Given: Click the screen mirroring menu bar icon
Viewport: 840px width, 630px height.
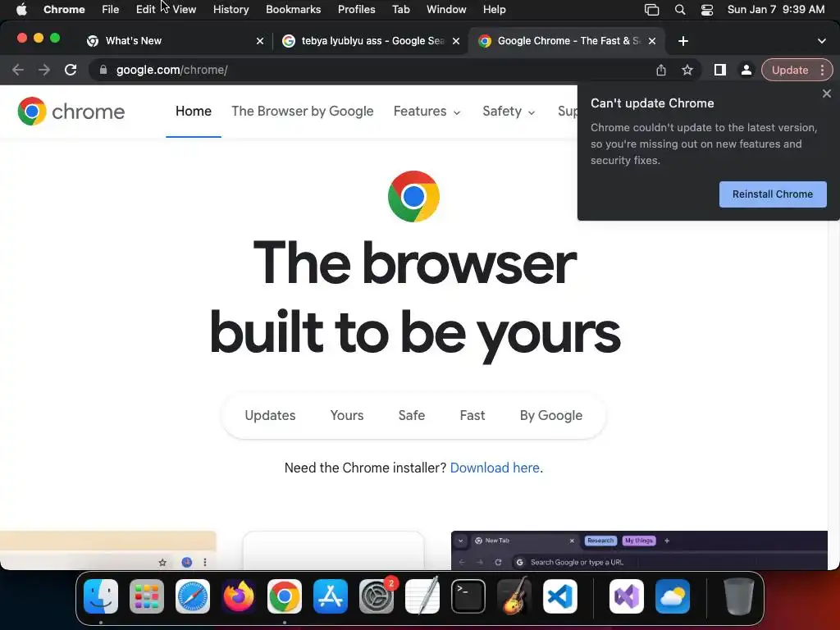Looking at the screenshot, I should coord(651,10).
